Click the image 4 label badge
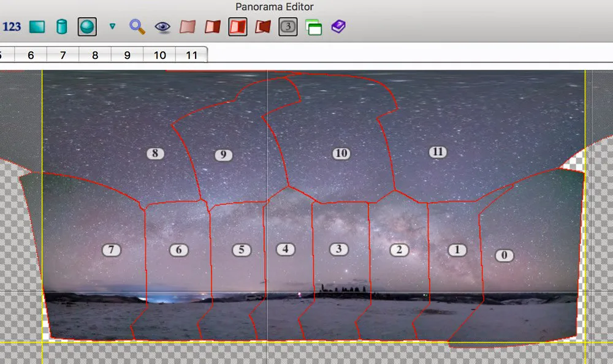 (x=286, y=249)
